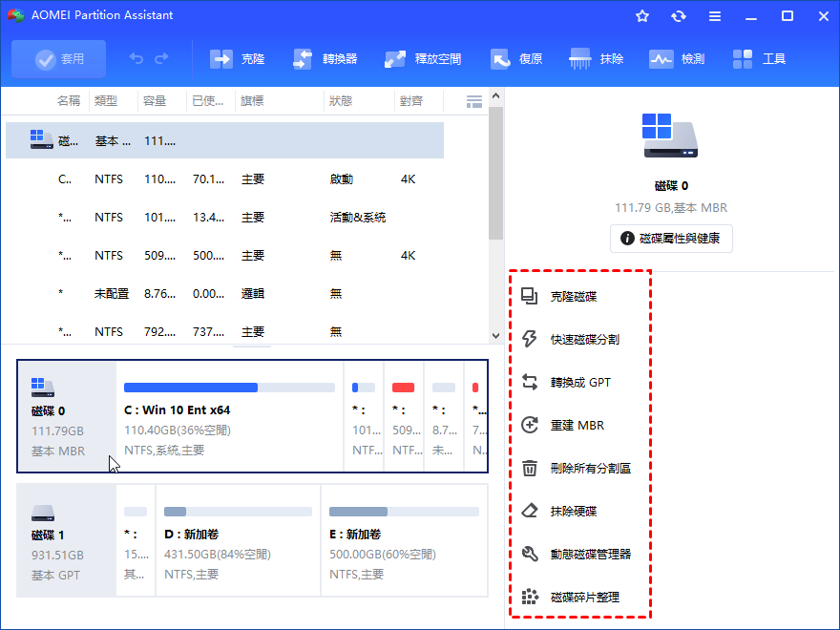Viewport: 840px width, 630px height.
Task: Click the list scrollbar down arrow
Action: pos(495,336)
